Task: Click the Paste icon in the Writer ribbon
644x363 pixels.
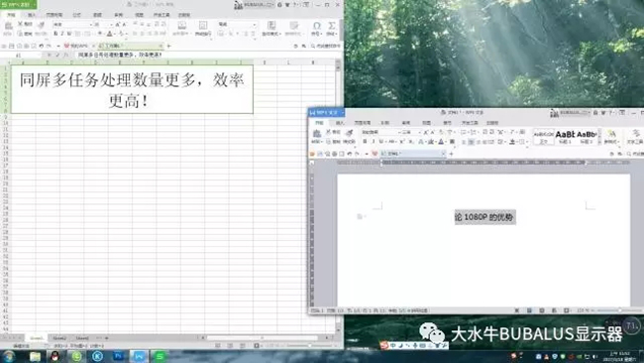Action: click(317, 134)
